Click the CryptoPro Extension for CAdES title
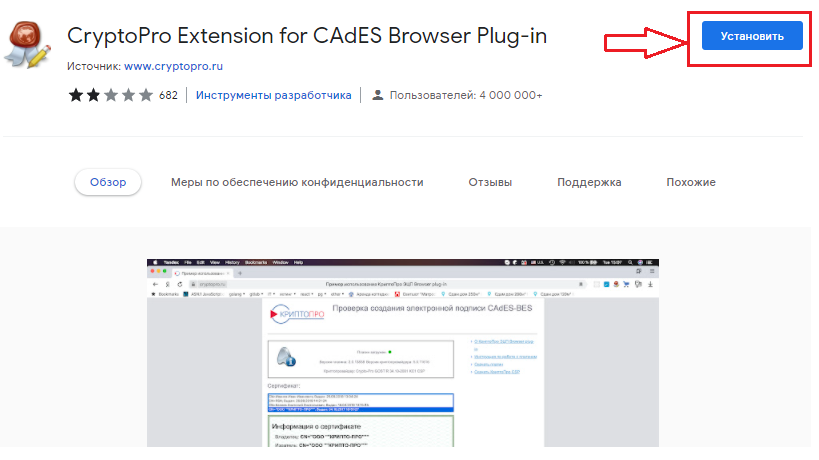The image size is (819, 460). [x=307, y=36]
